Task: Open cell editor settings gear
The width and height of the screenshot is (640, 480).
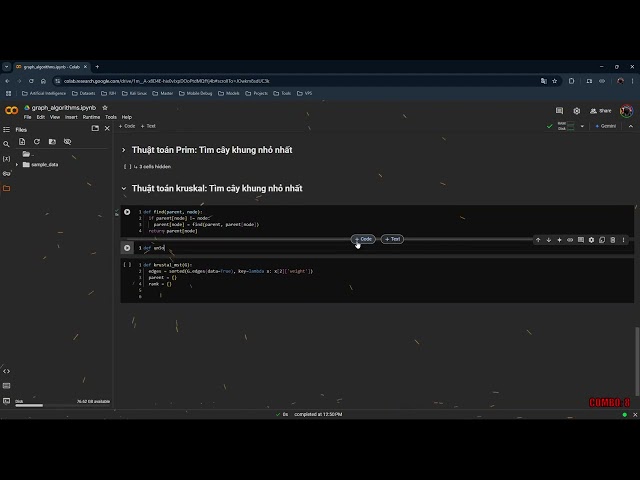Action: [591, 240]
